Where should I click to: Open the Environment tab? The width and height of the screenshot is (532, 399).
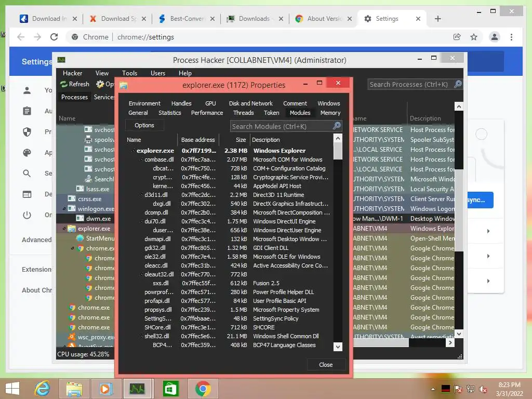tap(144, 103)
